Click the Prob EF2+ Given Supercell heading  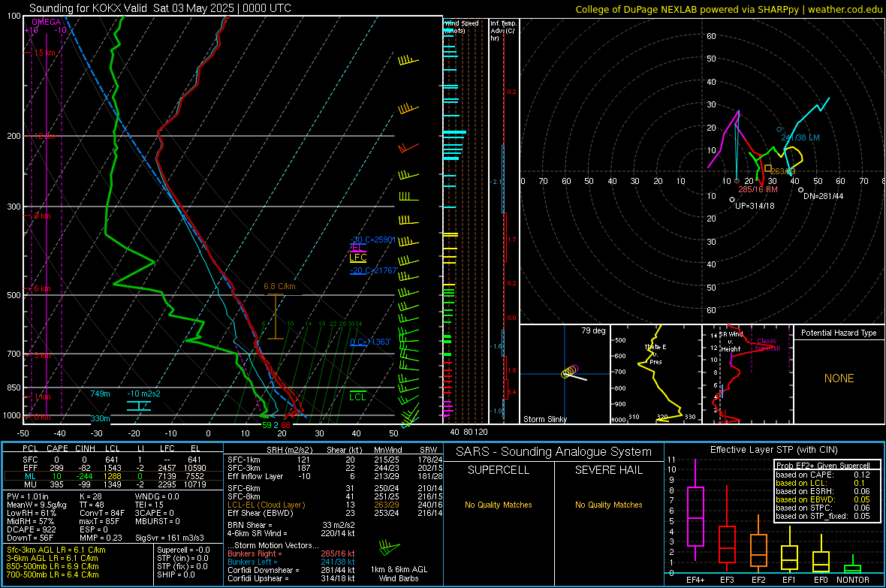pyautogui.click(x=823, y=466)
